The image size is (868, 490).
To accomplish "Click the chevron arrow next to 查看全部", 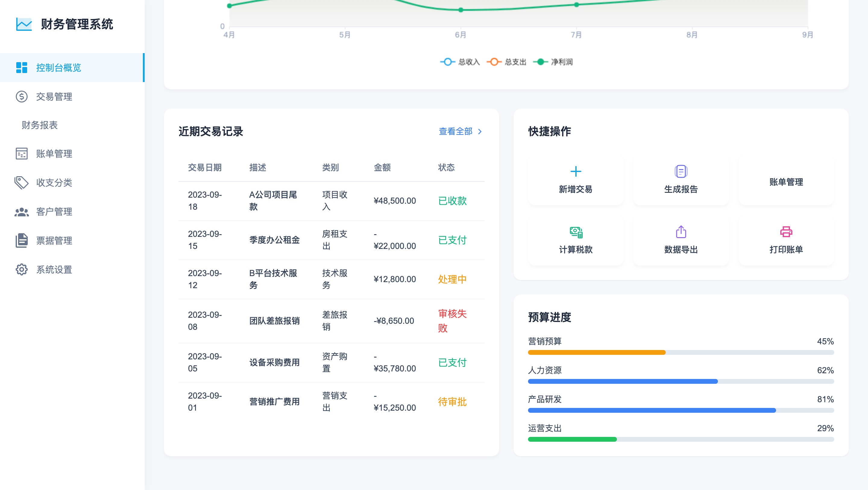I will (x=480, y=132).
